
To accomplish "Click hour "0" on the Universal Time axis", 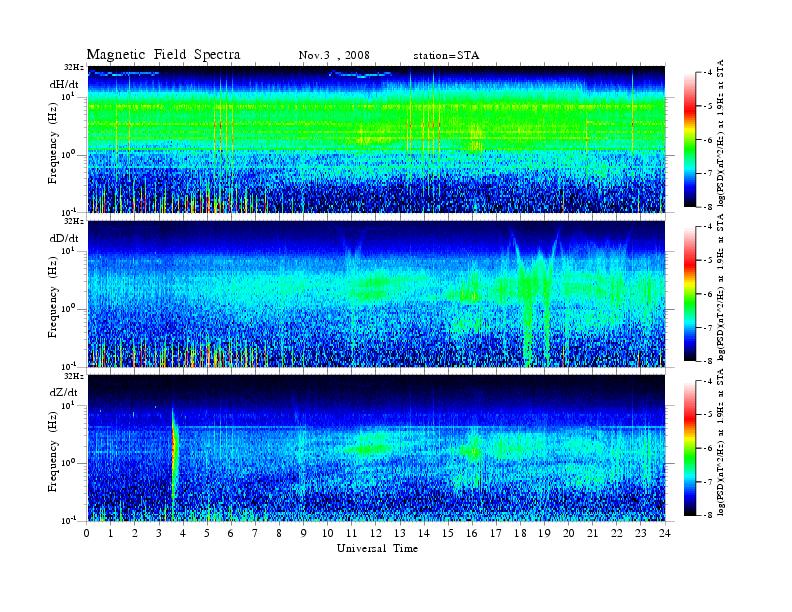I will (x=87, y=533).
